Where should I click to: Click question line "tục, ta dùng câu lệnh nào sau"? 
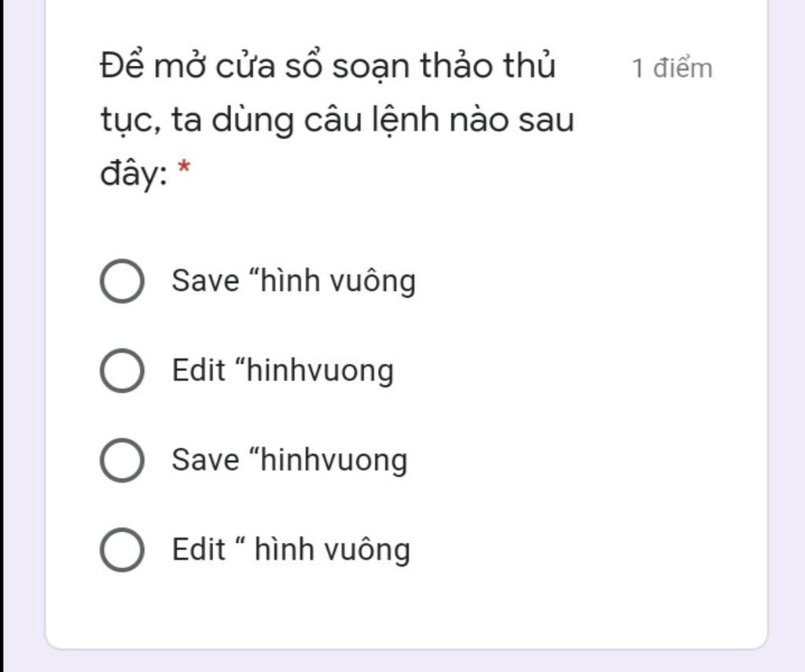(336, 120)
